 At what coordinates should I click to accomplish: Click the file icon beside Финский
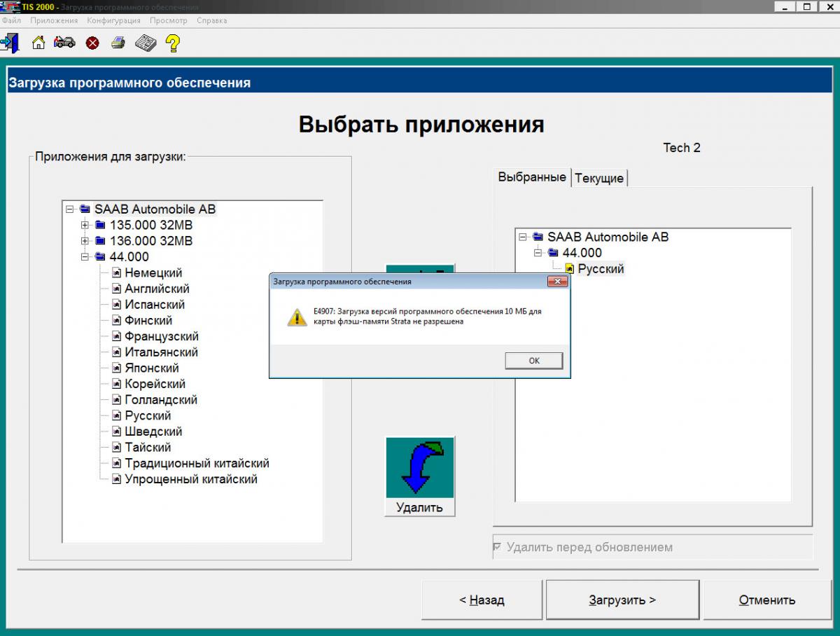point(117,321)
